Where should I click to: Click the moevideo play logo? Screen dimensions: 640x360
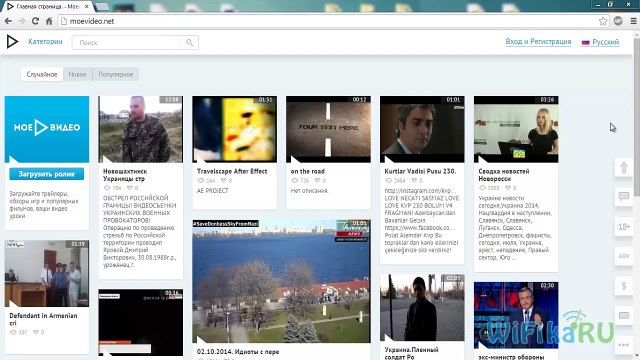tap(12, 42)
